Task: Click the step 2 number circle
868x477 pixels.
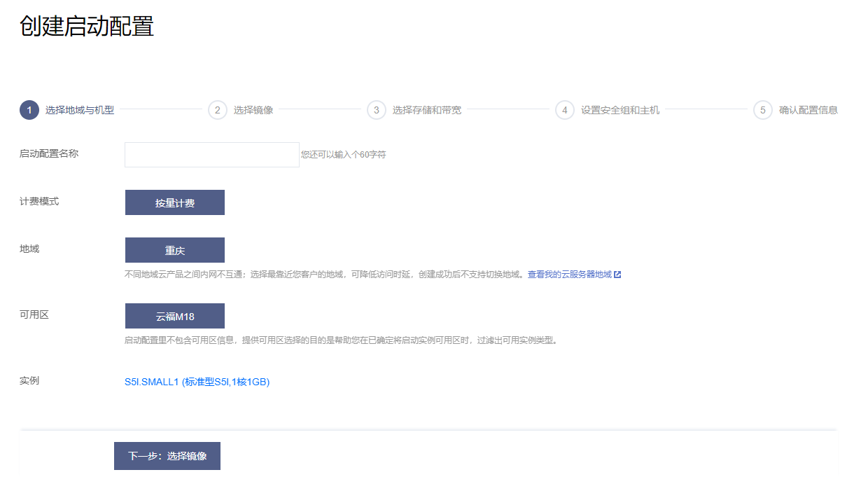Action: point(218,110)
